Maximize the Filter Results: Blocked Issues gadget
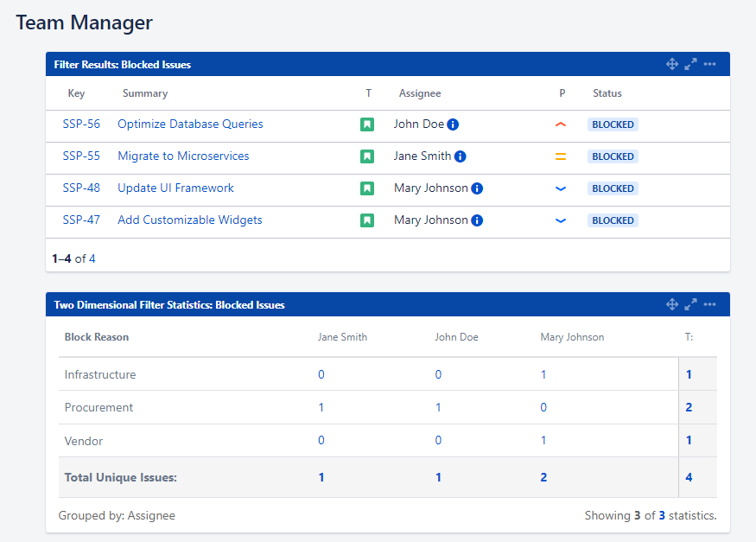 (x=690, y=64)
